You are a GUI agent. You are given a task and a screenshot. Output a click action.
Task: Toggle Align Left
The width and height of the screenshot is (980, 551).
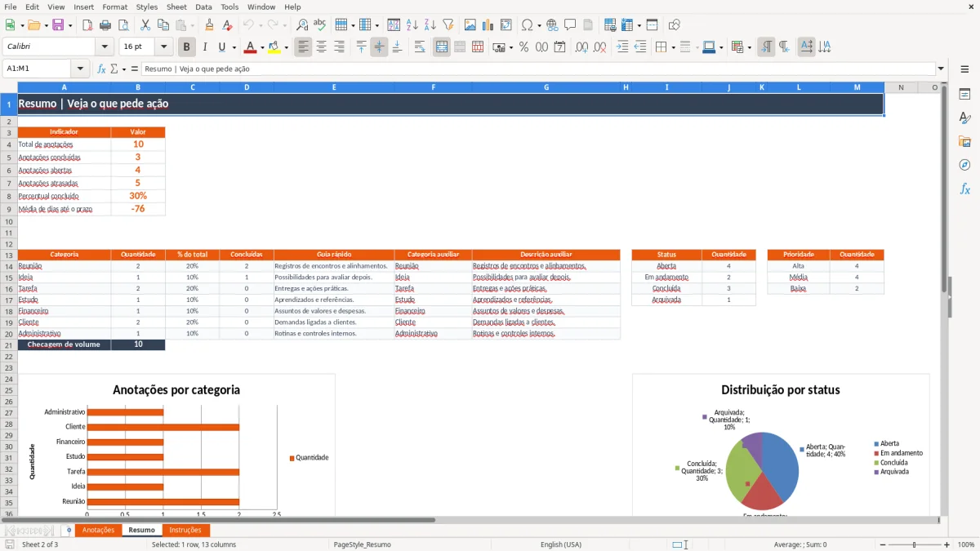click(303, 47)
